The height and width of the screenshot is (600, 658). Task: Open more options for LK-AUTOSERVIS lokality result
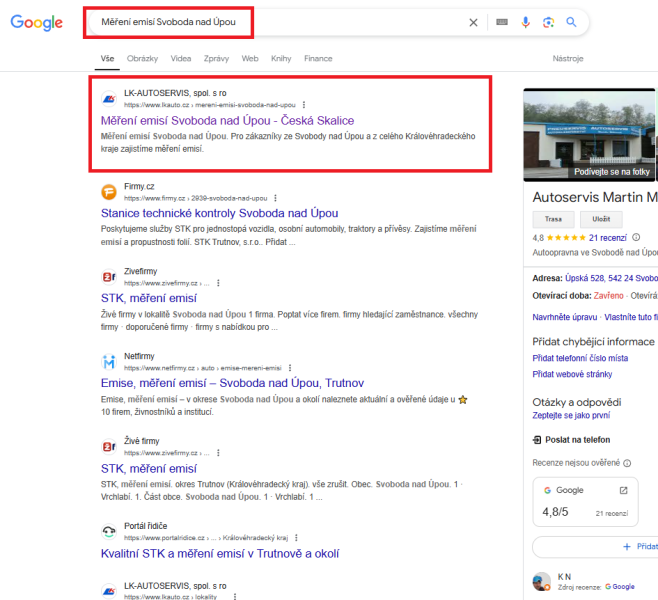point(235,597)
